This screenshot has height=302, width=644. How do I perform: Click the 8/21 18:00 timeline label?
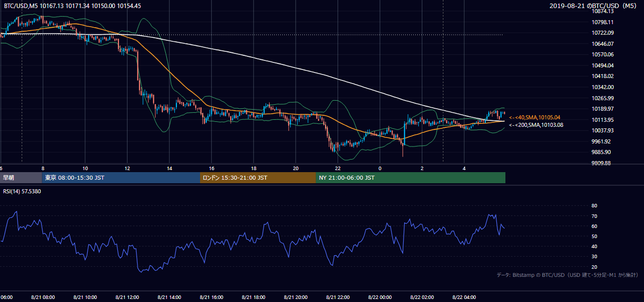tap(253, 297)
